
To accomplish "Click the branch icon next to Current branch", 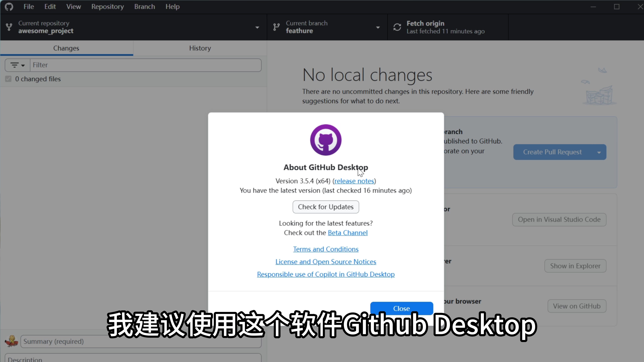I will pos(276,27).
